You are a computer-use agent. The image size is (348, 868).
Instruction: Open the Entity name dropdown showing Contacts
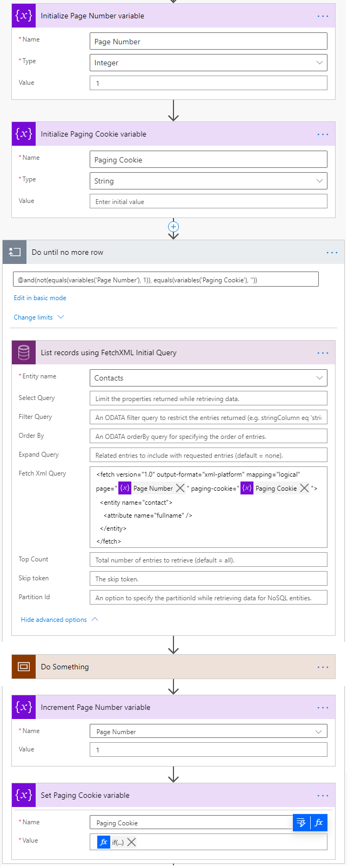[209, 378]
